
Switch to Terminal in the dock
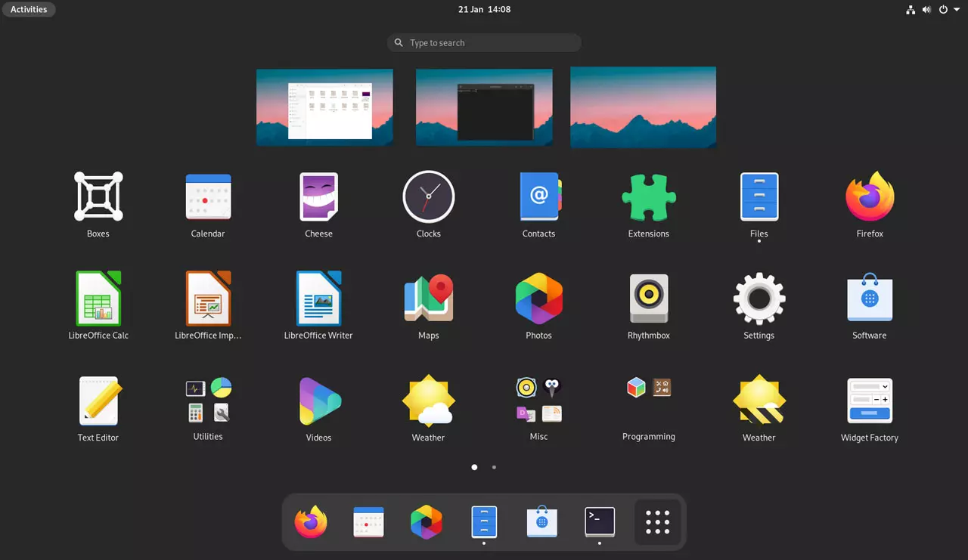tap(600, 521)
